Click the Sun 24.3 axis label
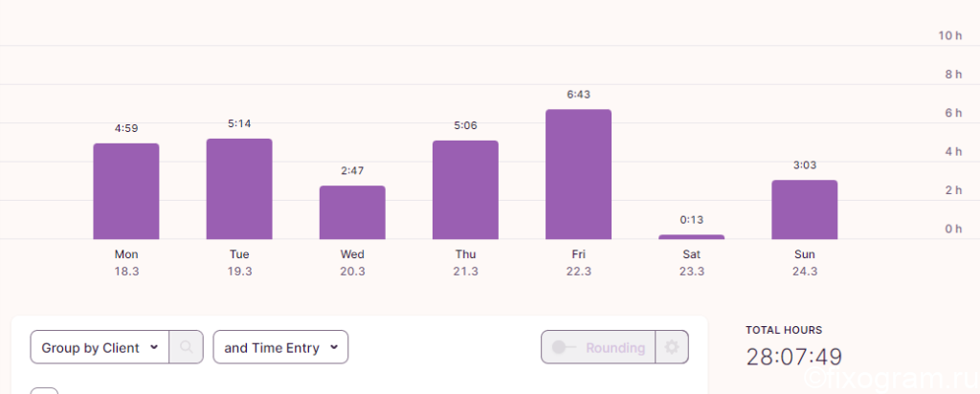 coord(804,263)
